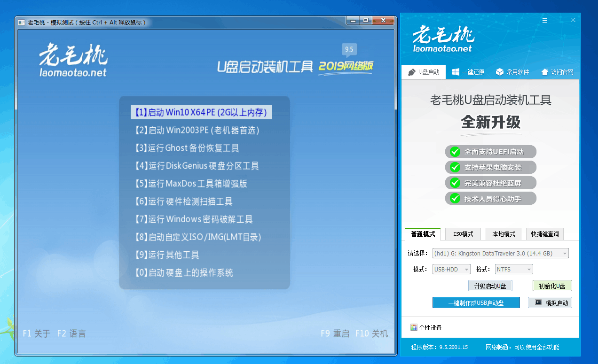This screenshot has width=598, height=364.
Task: Click the home icon beside 访问官网
Action: (x=545, y=72)
